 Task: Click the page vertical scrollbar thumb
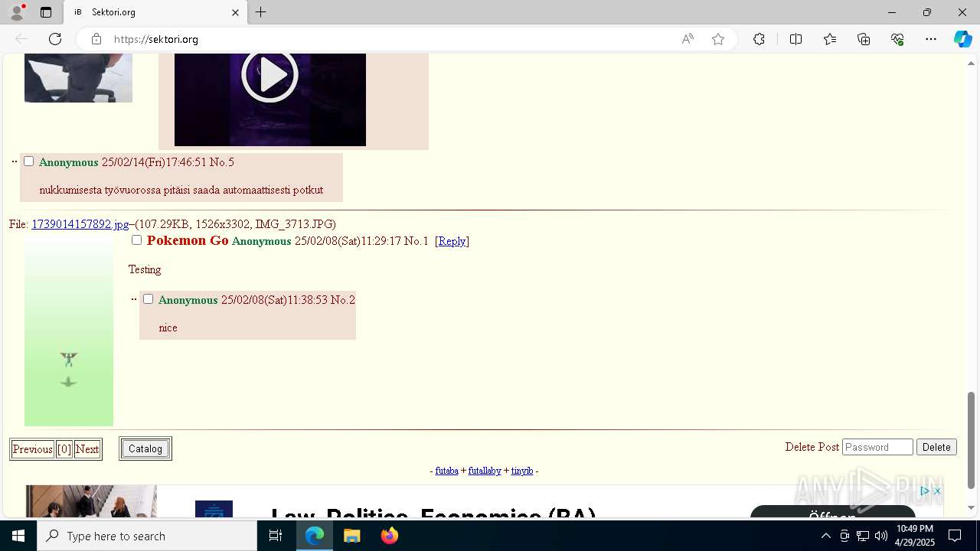(x=971, y=440)
